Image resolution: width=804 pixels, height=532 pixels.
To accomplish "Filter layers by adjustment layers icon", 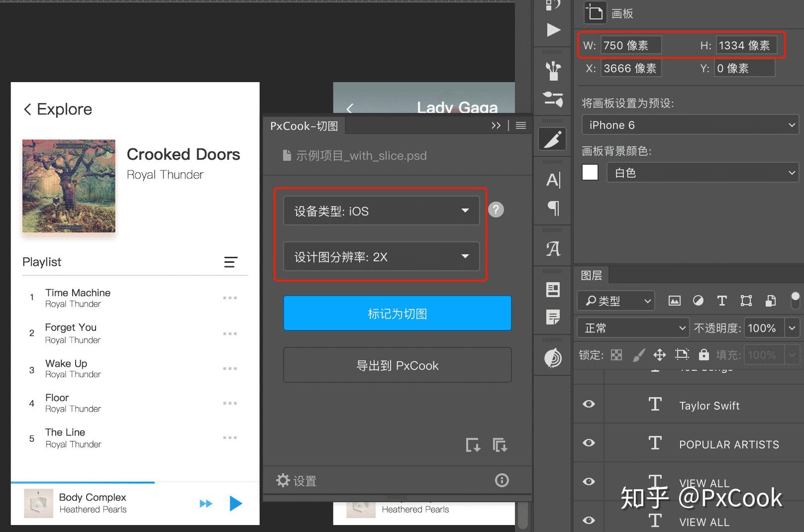I will click(698, 301).
